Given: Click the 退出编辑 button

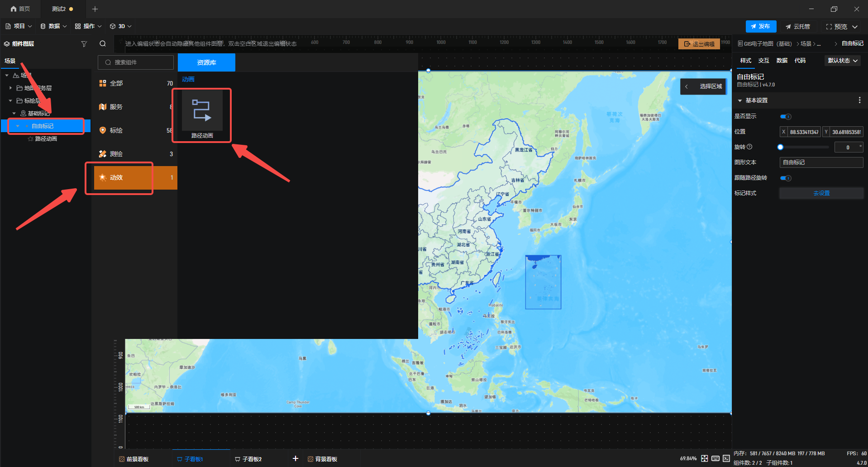Looking at the screenshot, I should (x=699, y=44).
